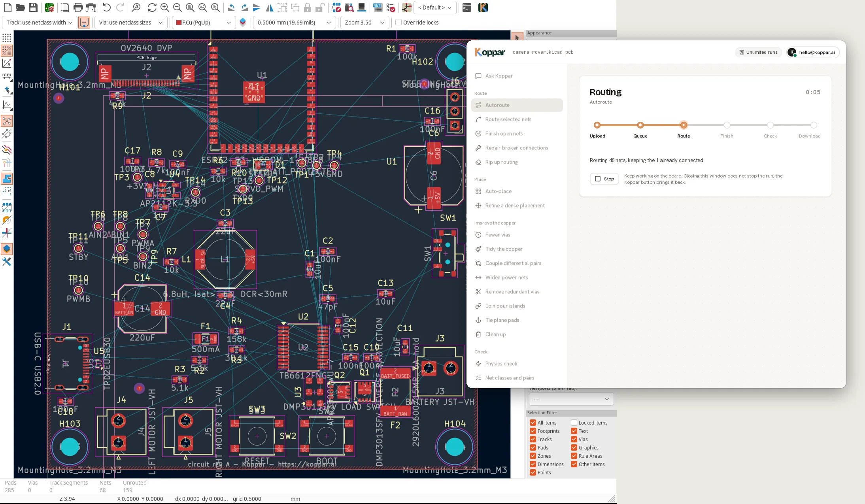Select Physics check in Koppar sidebar
865x504 pixels.
pyautogui.click(x=517, y=364)
